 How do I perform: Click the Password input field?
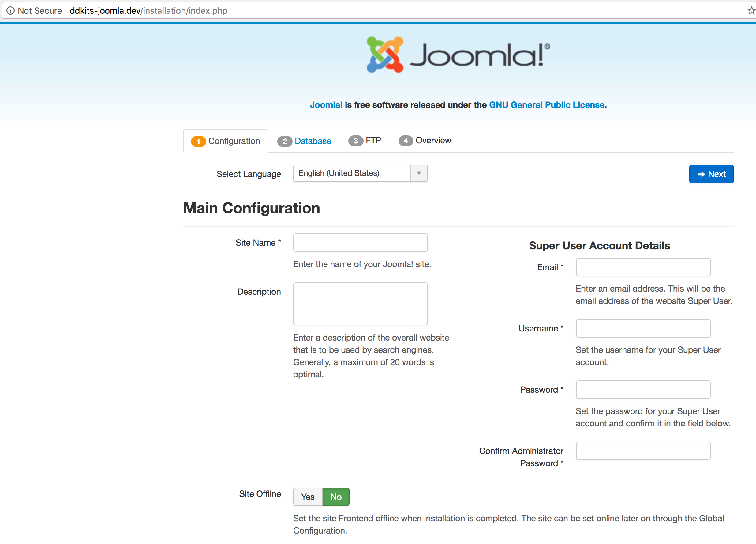[643, 390]
